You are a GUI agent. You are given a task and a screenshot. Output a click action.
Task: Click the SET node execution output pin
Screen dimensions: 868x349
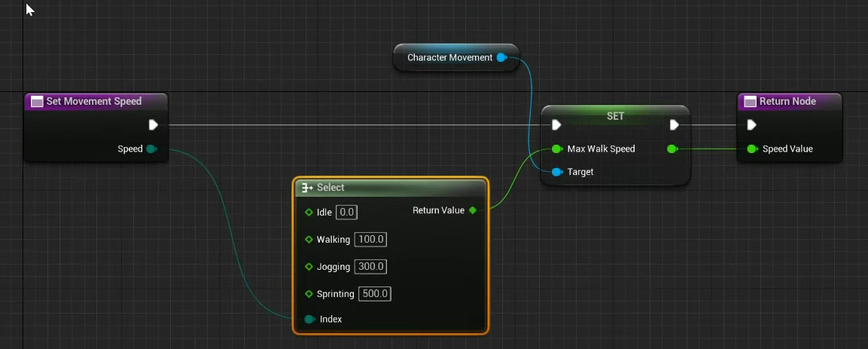coord(675,125)
